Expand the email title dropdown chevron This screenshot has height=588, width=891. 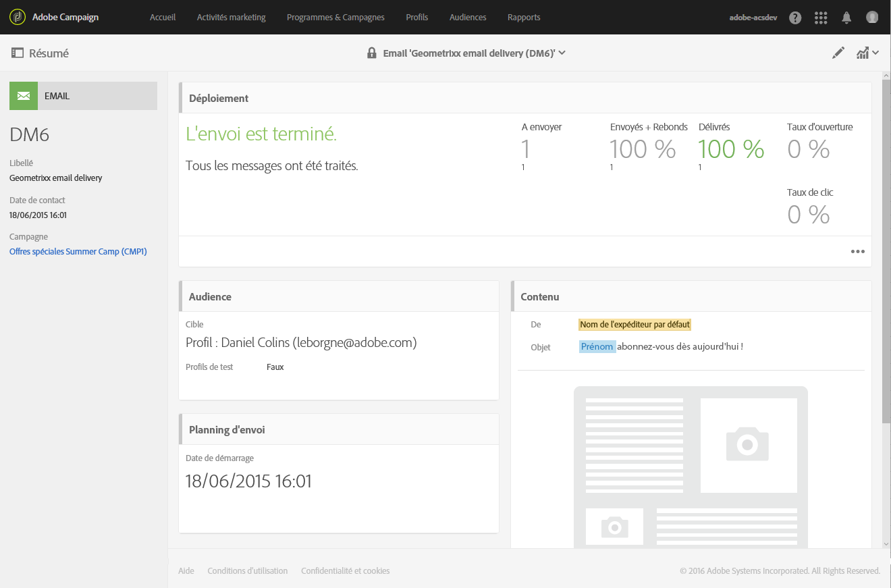[562, 53]
